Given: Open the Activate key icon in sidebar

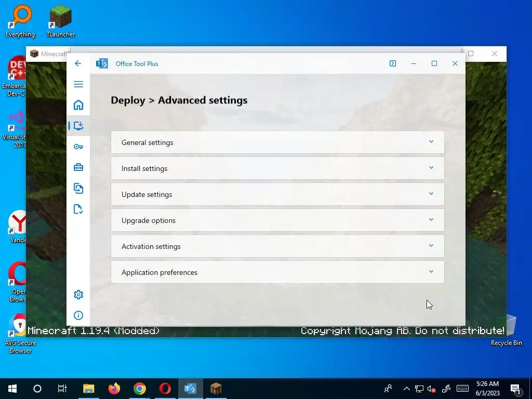Looking at the screenshot, I should coord(78,147).
